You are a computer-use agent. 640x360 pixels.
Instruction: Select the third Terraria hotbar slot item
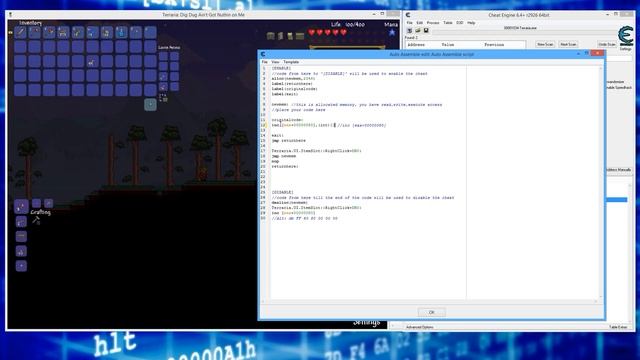pyautogui.click(x=49, y=32)
